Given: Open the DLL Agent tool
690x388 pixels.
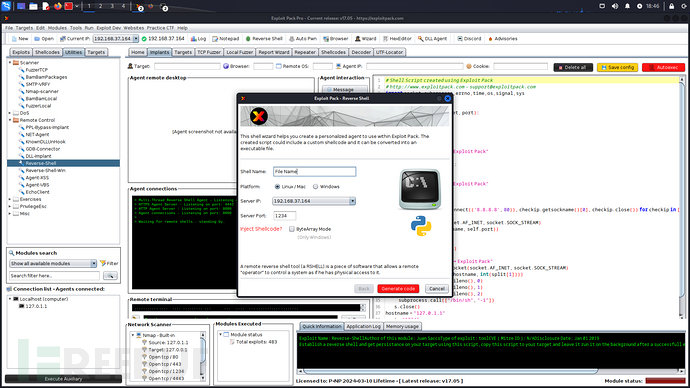Looking at the screenshot, I should (433, 39).
